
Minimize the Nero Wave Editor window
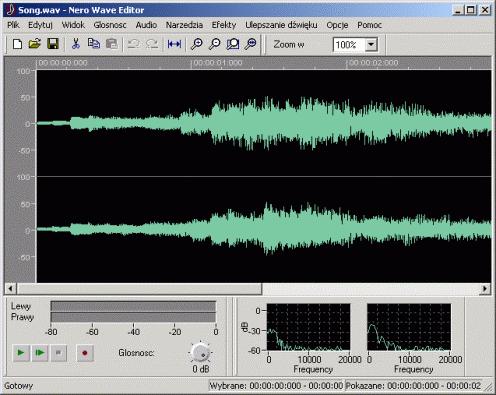(458, 10)
